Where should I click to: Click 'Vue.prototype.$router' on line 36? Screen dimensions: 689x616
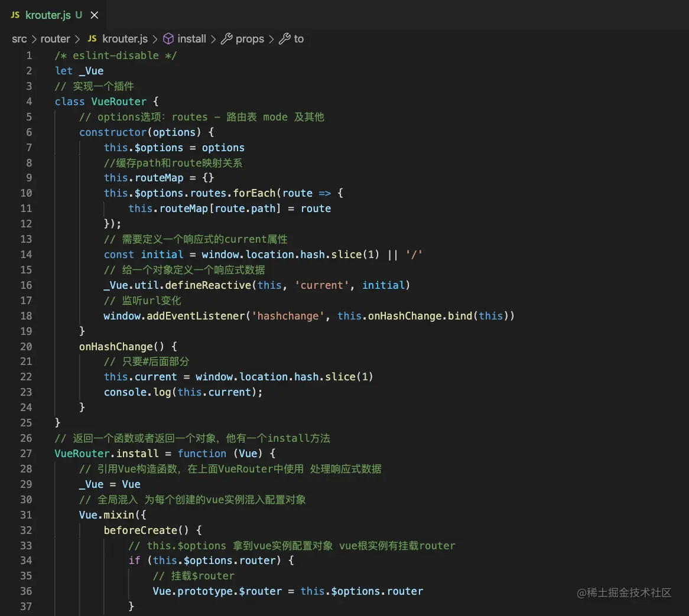tap(217, 591)
